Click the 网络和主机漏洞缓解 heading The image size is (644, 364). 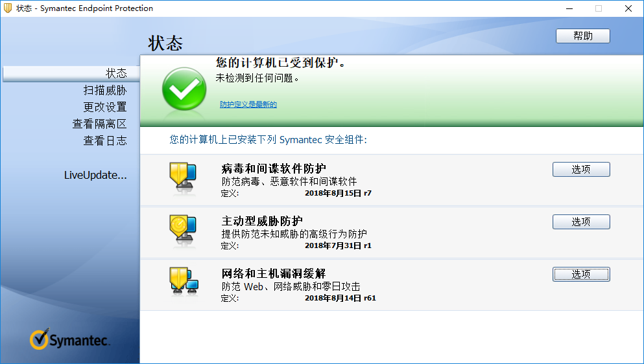pos(274,274)
